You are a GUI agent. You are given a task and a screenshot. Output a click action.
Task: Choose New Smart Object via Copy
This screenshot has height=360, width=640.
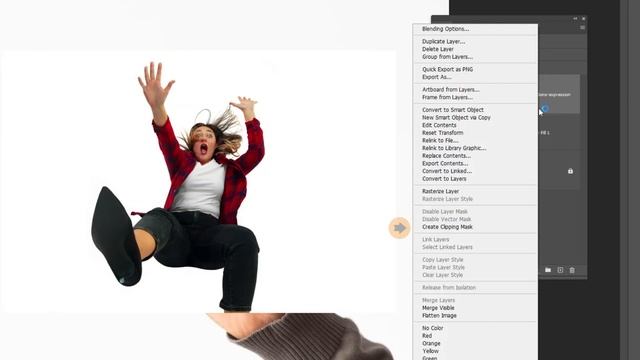456,118
